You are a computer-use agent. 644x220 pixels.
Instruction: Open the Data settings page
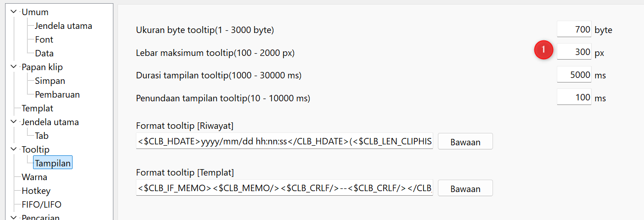click(44, 53)
